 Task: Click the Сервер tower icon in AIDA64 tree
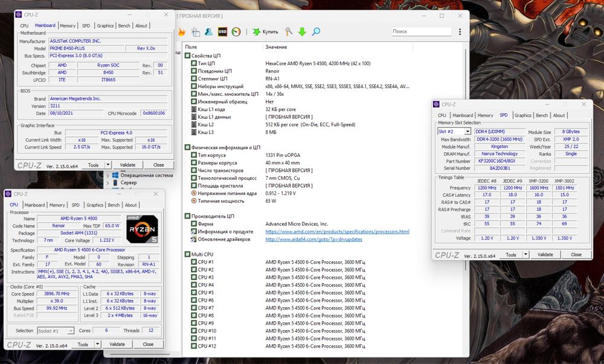point(115,183)
